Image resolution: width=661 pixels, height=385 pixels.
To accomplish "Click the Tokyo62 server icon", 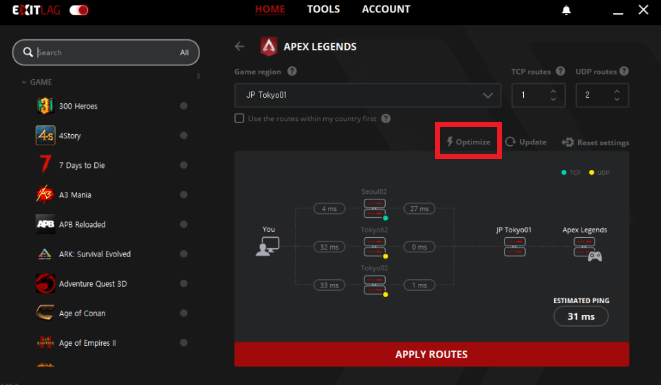I will [374, 247].
